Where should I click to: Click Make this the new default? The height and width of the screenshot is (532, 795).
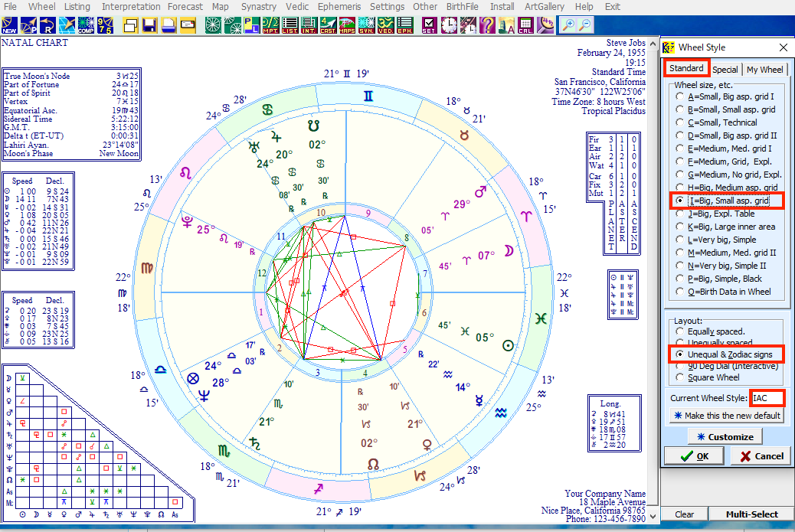727,416
